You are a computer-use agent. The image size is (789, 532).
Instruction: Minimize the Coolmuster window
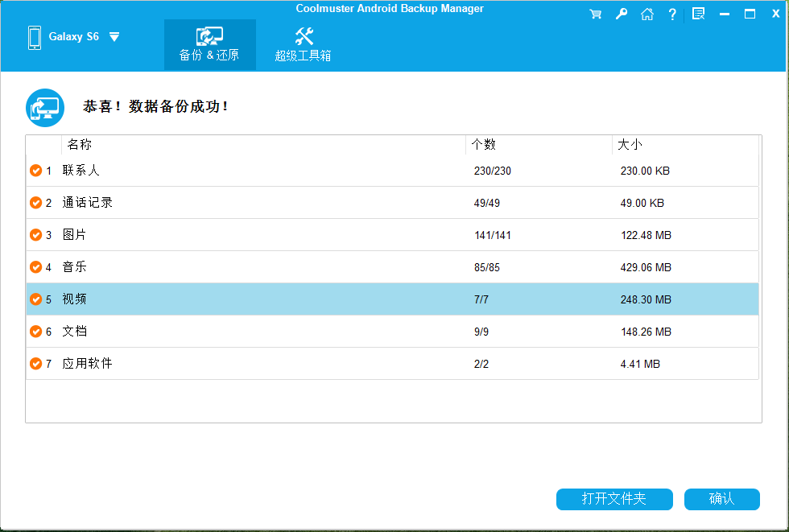[725, 14]
